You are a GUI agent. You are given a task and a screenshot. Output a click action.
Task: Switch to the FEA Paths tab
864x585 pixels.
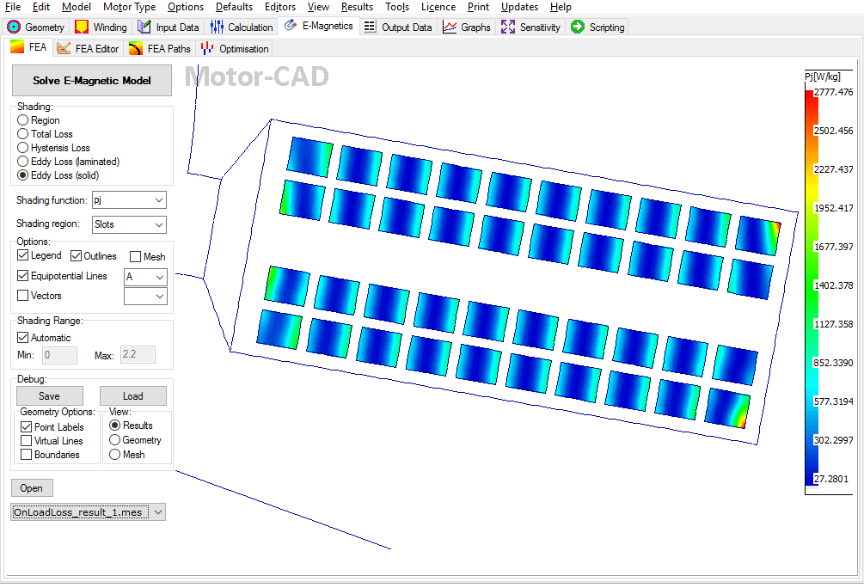pyautogui.click(x=160, y=48)
